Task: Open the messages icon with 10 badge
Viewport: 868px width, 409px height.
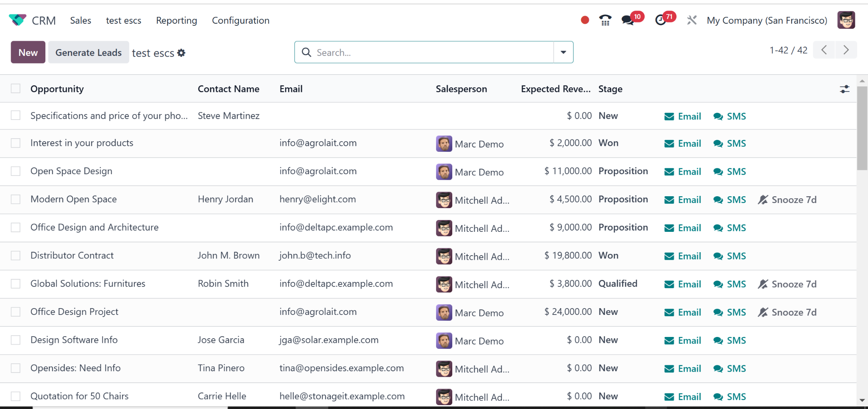Action: (x=628, y=20)
